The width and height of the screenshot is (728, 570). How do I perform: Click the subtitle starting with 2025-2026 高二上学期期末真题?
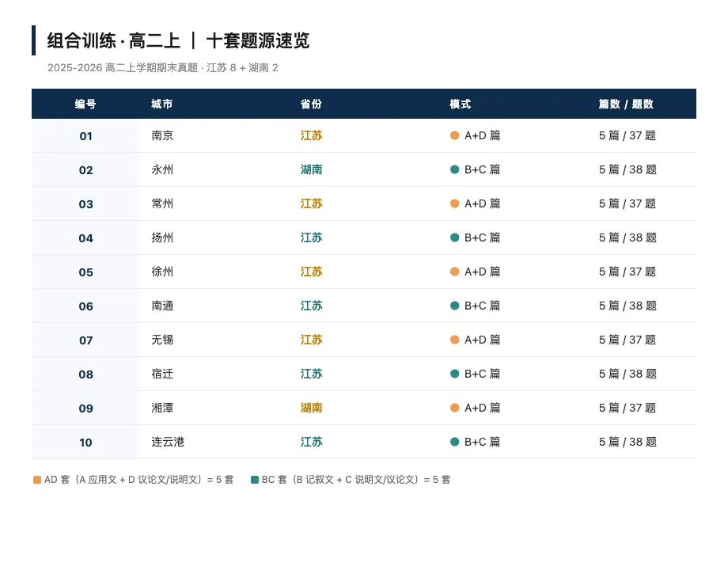point(162,68)
